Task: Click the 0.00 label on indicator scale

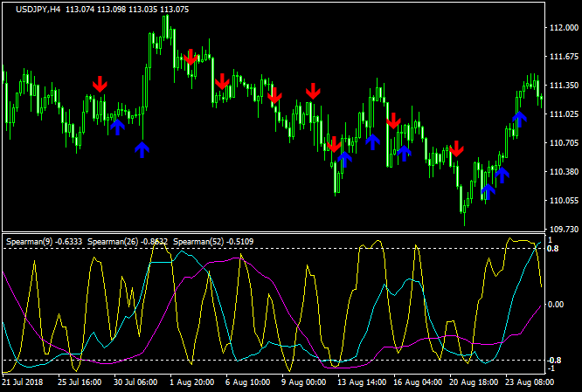Action: point(556,305)
